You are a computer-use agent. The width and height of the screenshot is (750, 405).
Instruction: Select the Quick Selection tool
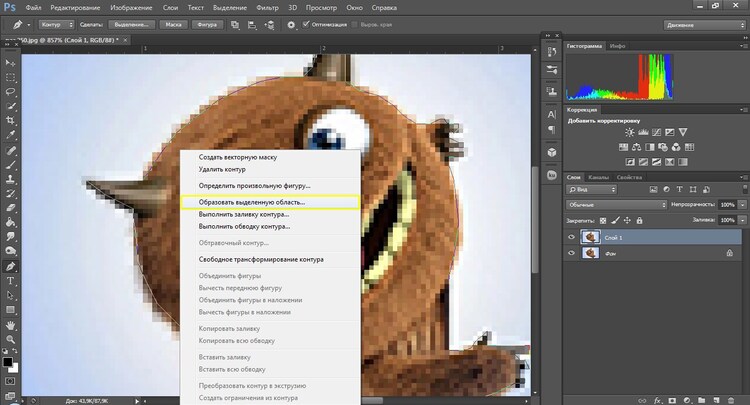point(10,106)
